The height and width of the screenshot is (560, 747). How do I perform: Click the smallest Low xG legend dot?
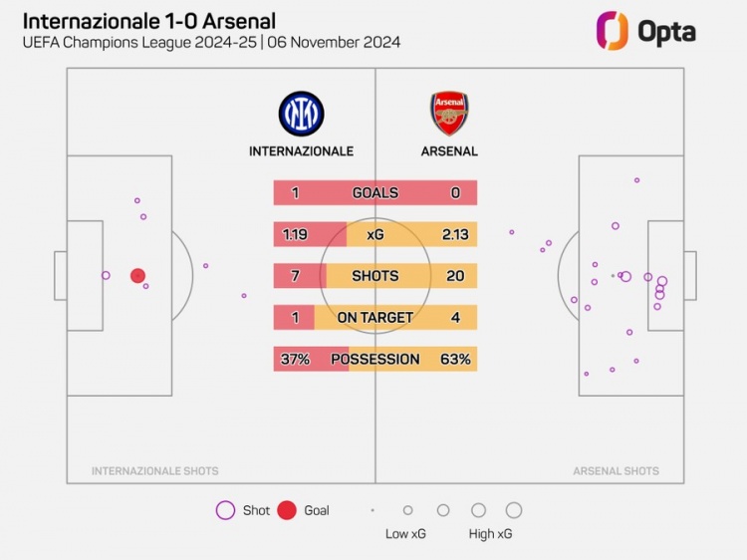click(x=373, y=510)
